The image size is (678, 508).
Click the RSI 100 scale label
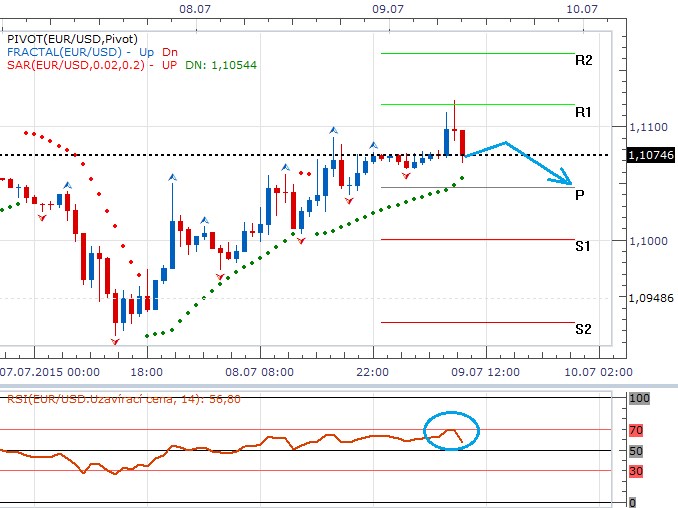click(639, 398)
